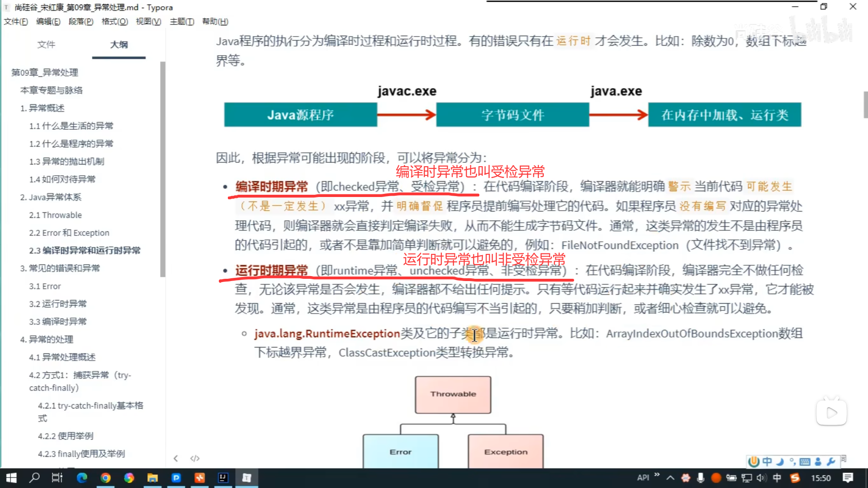Viewport: 868px width, 488px height.
Task: Switch to the 文件 sidebar tab
Action: [x=46, y=44]
